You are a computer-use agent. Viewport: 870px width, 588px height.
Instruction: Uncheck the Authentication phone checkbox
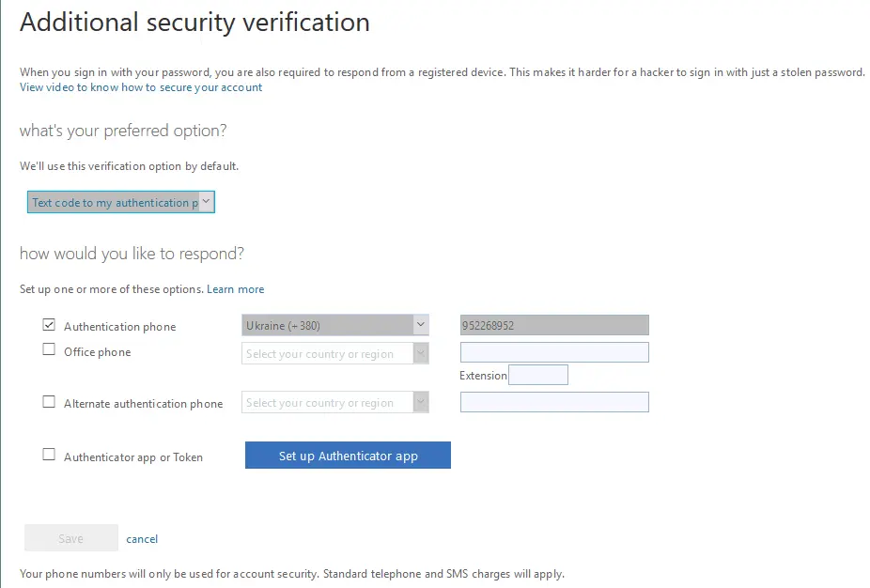49,325
